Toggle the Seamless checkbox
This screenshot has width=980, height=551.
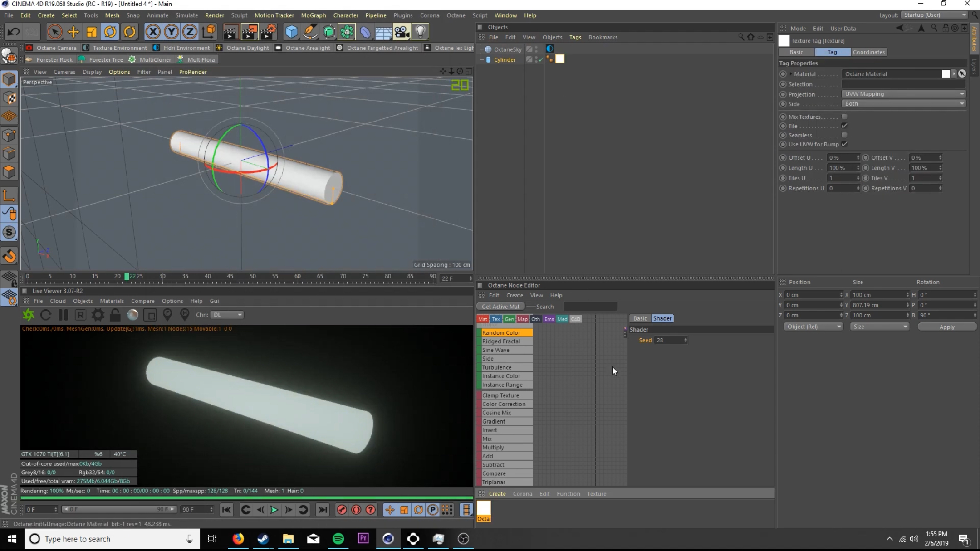click(844, 135)
